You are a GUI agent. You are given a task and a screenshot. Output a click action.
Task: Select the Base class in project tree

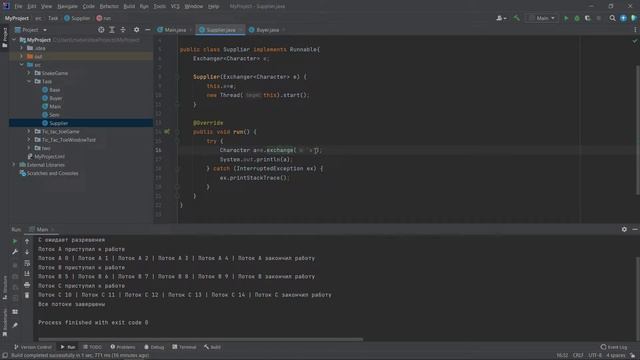pyautogui.click(x=51, y=90)
